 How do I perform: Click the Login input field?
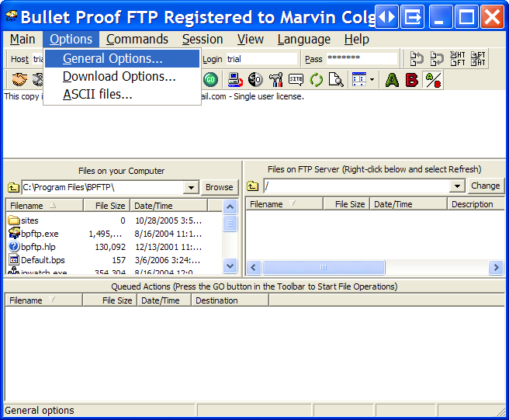[261, 59]
